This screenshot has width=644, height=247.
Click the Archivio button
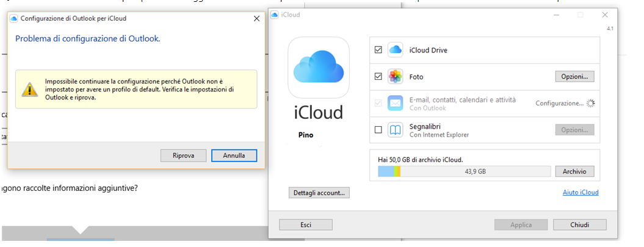tap(574, 171)
